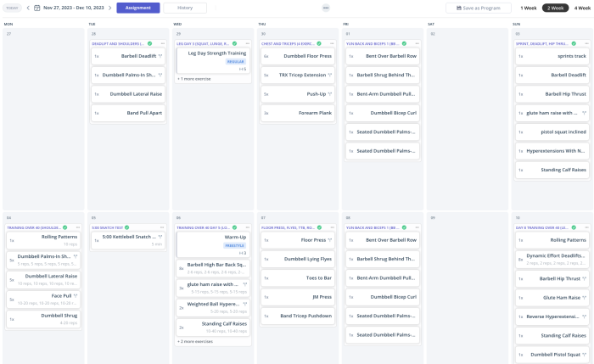Expand '+ 2 more exercises' on Dec 06

(195, 342)
